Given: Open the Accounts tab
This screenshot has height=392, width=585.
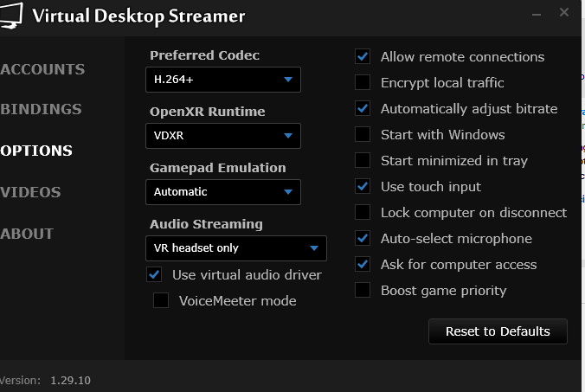Looking at the screenshot, I should click(42, 69).
